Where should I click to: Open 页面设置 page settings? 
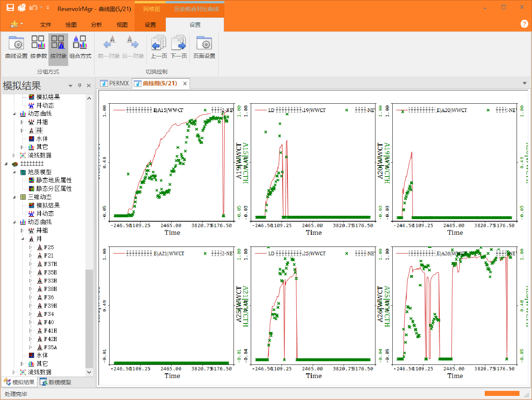click(204, 47)
